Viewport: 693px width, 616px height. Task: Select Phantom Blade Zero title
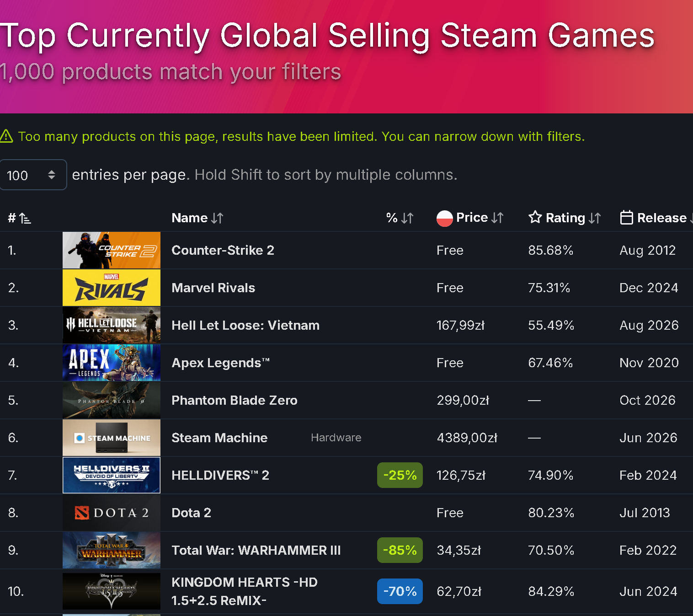(234, 400)
